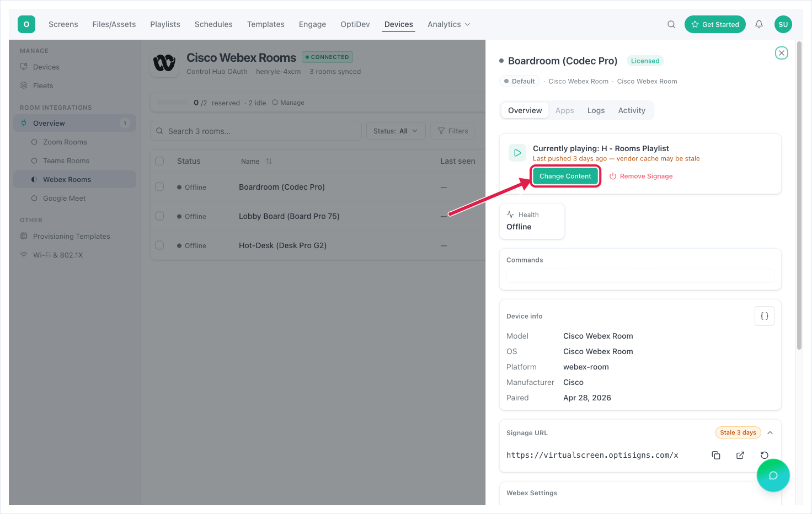Click the Stale 3 days badge
812x514 pixels.
[x=738, y=432]
